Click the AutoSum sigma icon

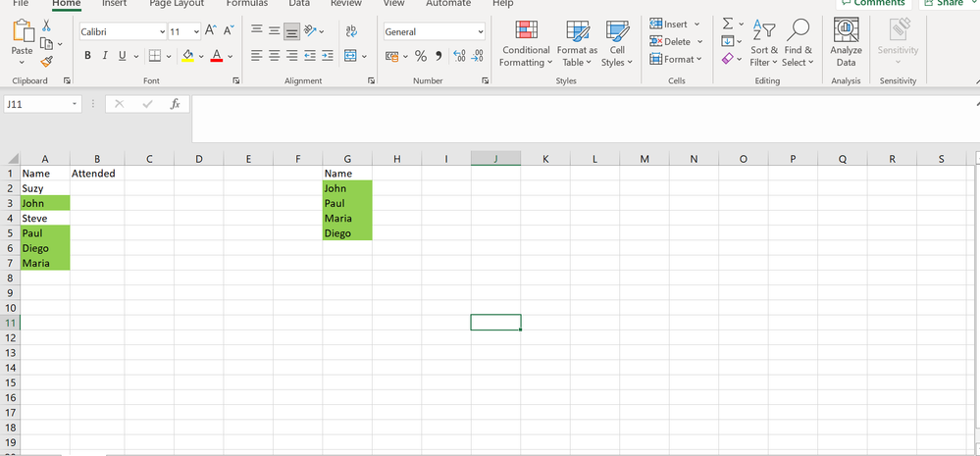point(728,24)
